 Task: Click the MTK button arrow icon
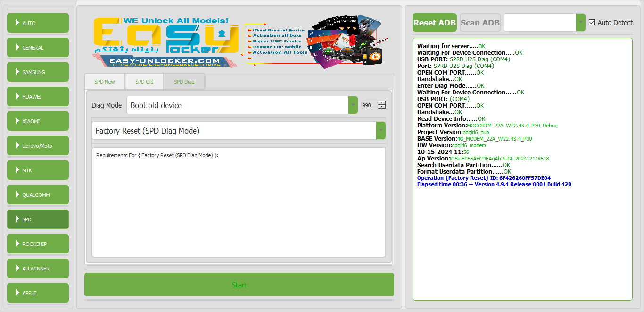tap(17, 170)
